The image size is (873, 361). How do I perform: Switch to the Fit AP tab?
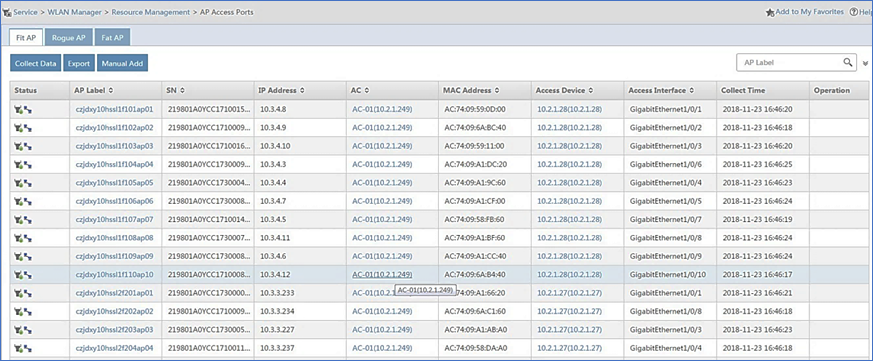pyautogui.click(x=26, y=38)
